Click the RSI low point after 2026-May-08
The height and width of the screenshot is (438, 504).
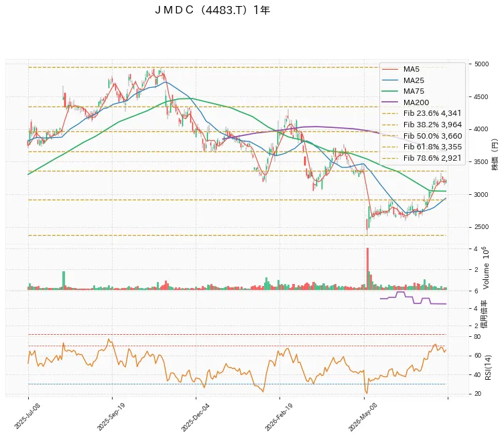click(367, 392)
